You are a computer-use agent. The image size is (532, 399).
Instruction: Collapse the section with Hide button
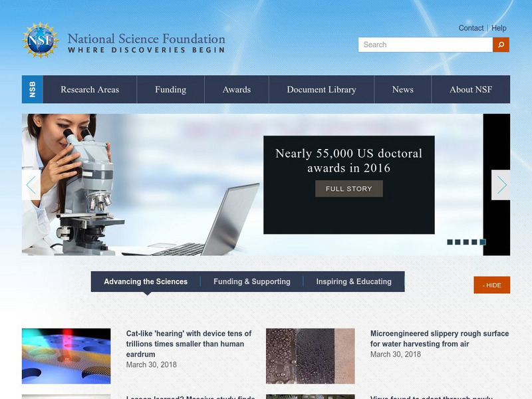(491, 285)
